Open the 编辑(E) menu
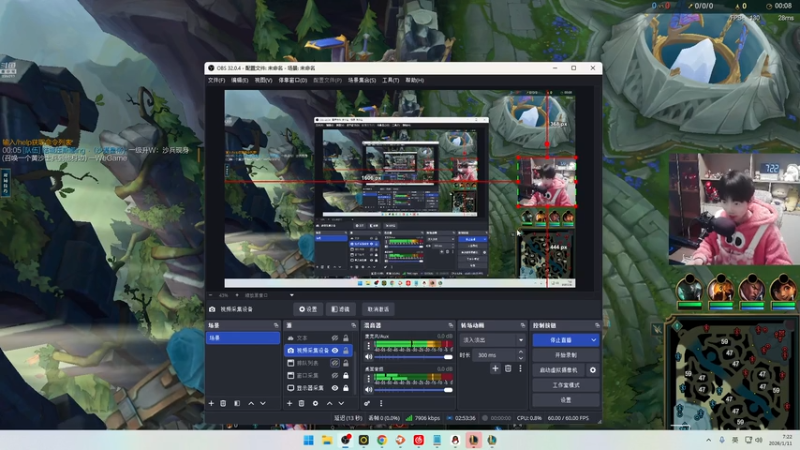Viewport: 800px width, 450px height. [240, 80]
